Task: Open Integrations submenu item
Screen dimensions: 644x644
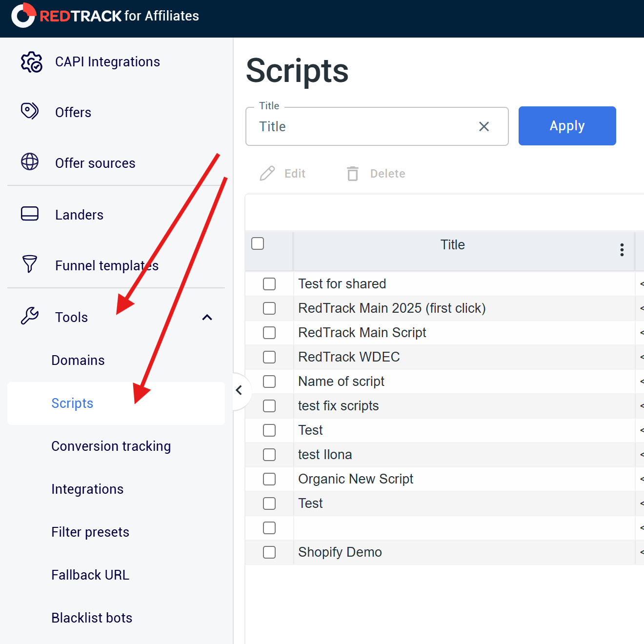Action: click(x=87, y=489)
